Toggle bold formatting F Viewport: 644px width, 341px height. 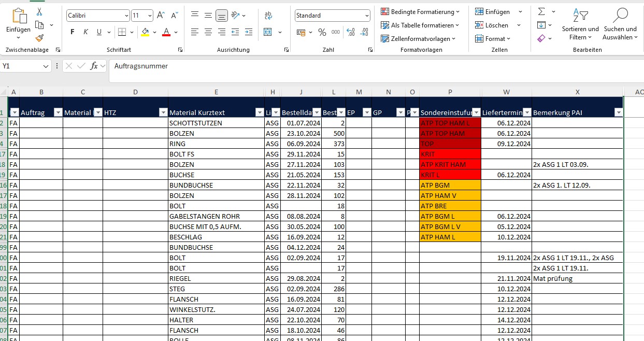click(x=73, y=32)
